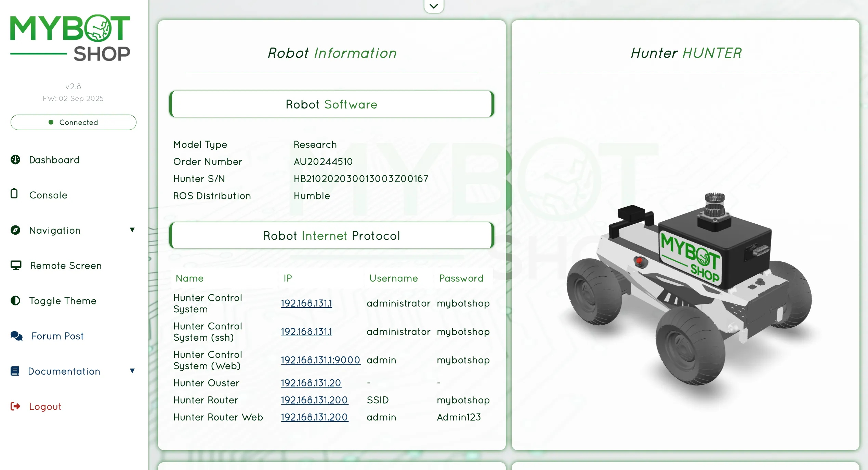Click the Dashboard gauge icon
This screenshot has height=470, width=868.
coord(15,160)
